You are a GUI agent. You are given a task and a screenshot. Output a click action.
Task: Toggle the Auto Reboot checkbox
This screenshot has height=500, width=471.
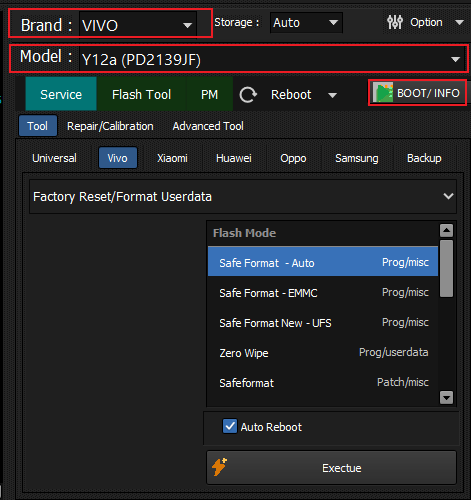[230, 426]
